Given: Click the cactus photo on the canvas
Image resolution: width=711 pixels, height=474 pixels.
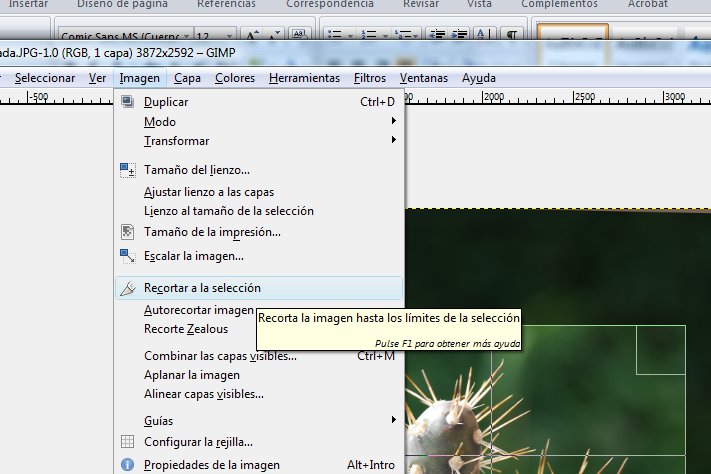Looking at the screenshot, I should pyautogui.click(x=558, y=340).
